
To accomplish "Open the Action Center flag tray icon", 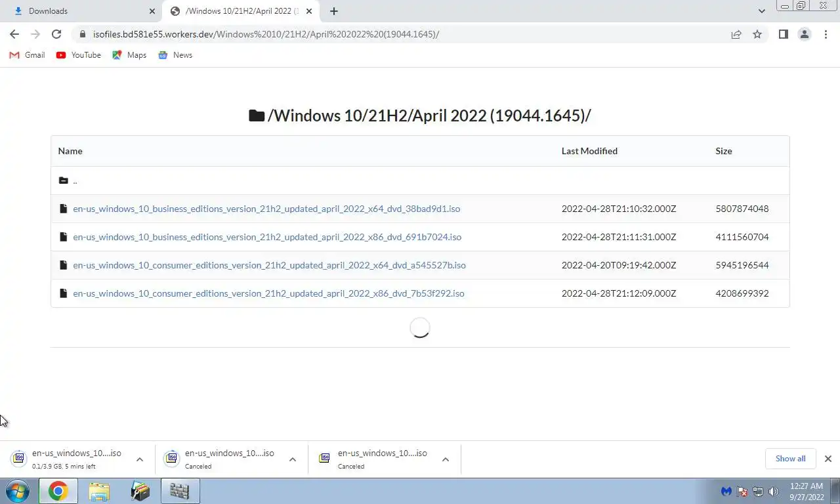I will click(742, 491).
